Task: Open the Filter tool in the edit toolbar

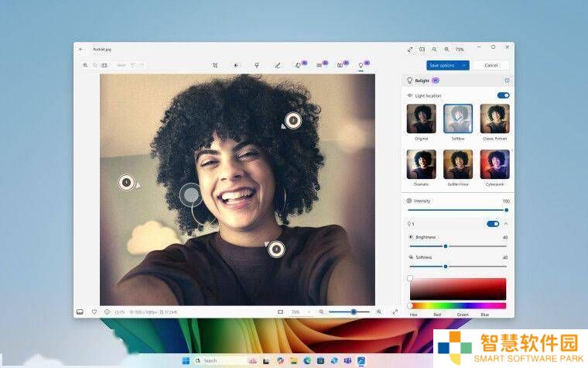Action: click(x=257, y=65)
